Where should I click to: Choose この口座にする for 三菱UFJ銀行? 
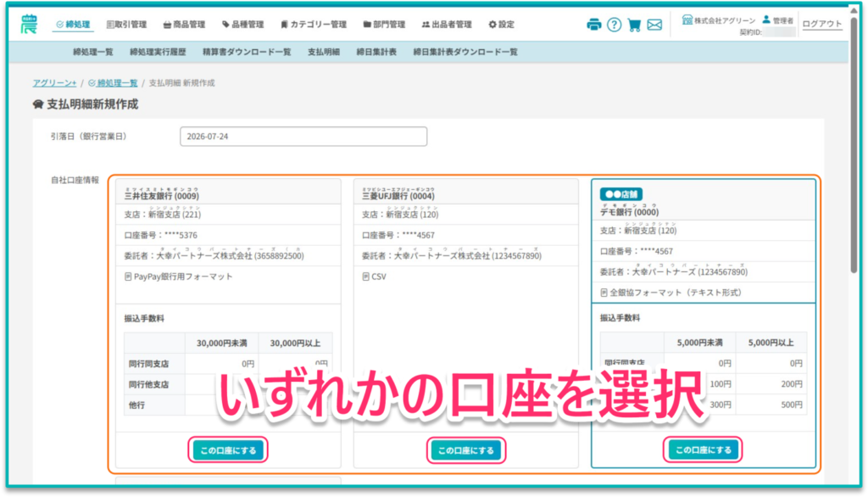(x=465, y=450)
